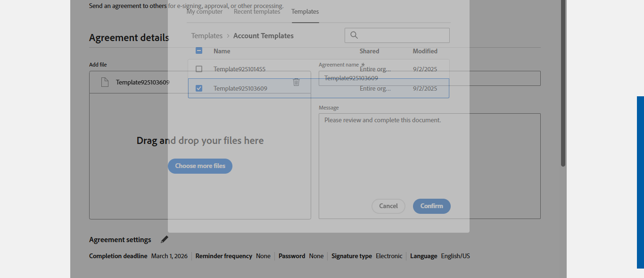644x278 pixels.
Task: Delete the added Template925103609 file
Action: click(x=297, y=82)
